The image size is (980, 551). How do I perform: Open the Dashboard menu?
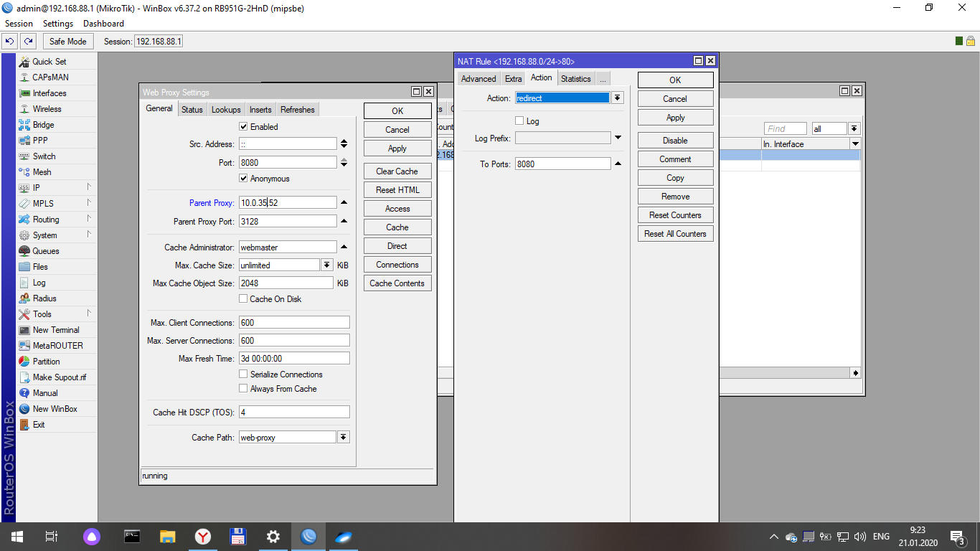pos(103,24)
